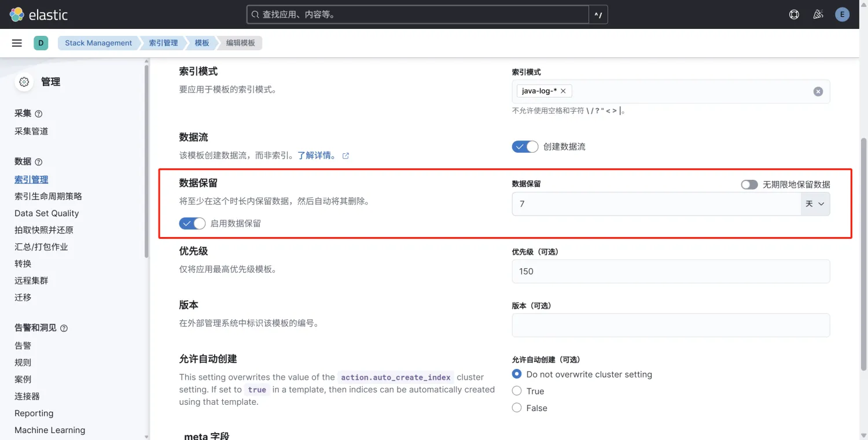Go to Stack Management breadcrumb
The image size is (868, 440).
click(98, 43)
